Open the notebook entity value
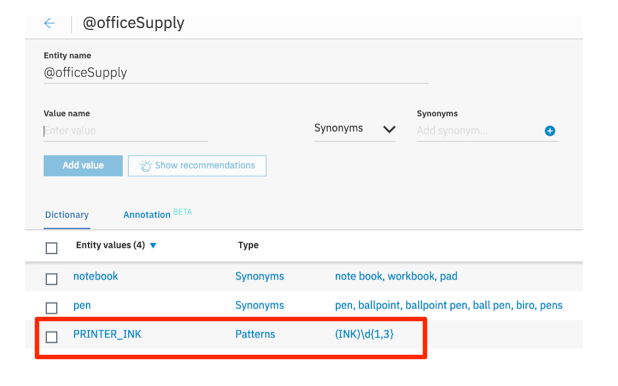 click(x=95, y=276)
